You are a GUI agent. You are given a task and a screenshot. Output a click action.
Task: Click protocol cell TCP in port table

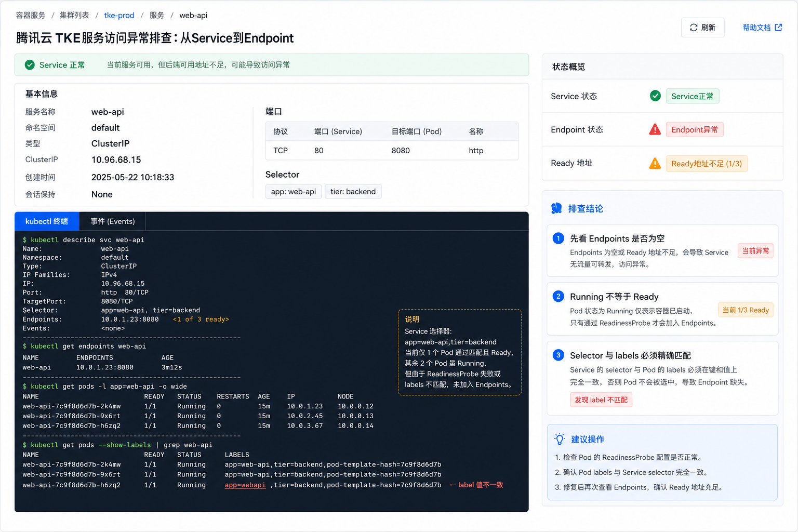[x=281, y=151]
